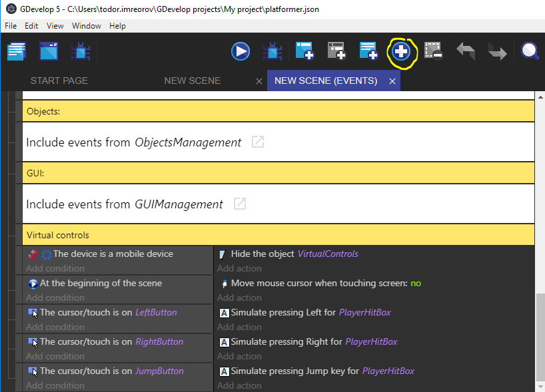The width and height of the screenshot is (545, 392).
Task: Add a comment to the events sheet
Action: 368,51
